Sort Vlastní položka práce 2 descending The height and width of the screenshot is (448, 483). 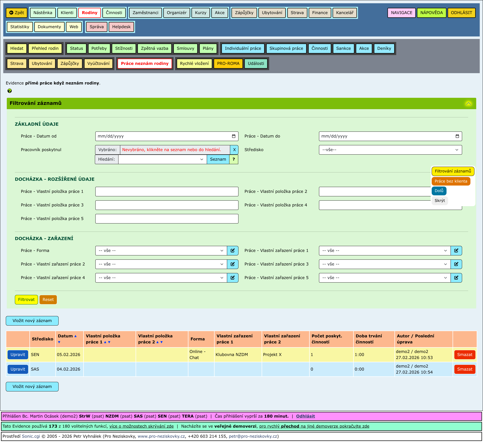pyautogui.click(x=162, y=342)
